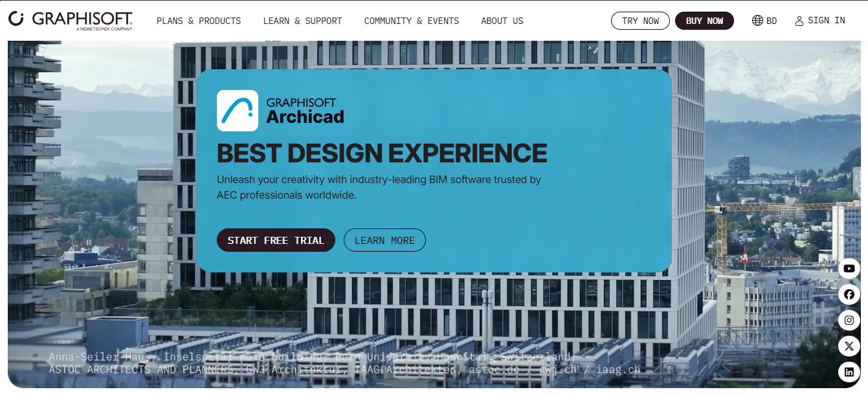Open the Plans & Products menu
Image resolution: width=868 pixels, height=394 pixels.
click(199, 21)
